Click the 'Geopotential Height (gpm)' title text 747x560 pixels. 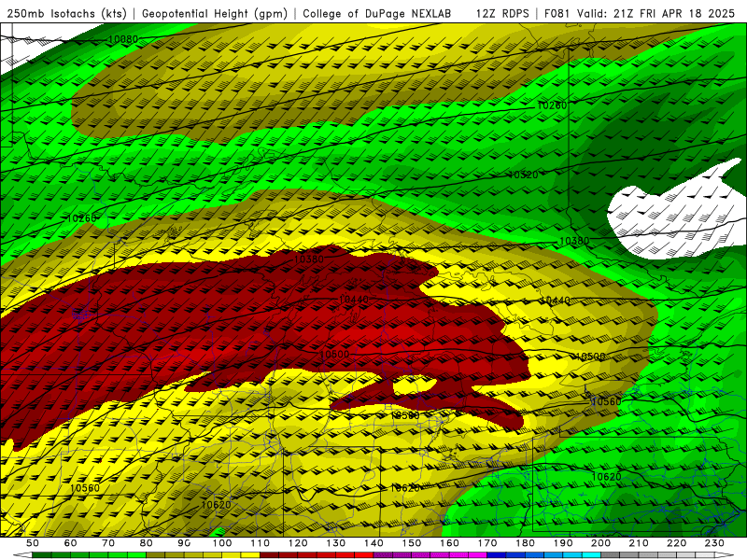(x=215, y=14)
